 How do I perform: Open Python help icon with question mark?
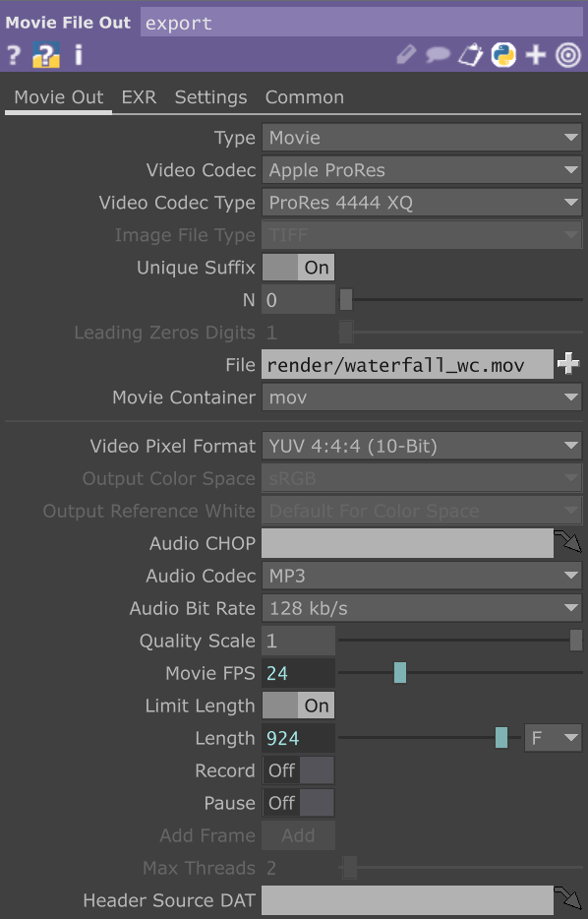45,56
